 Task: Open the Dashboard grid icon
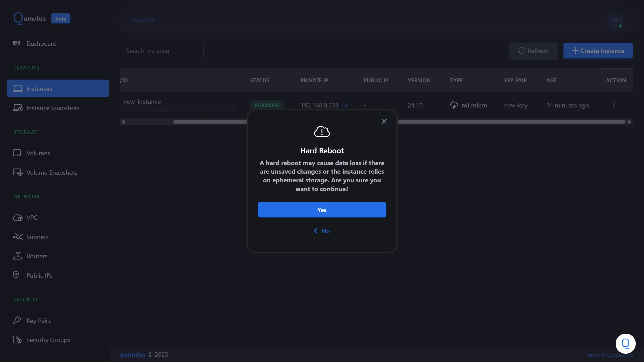pyautogui.click(x=16, y=44)
